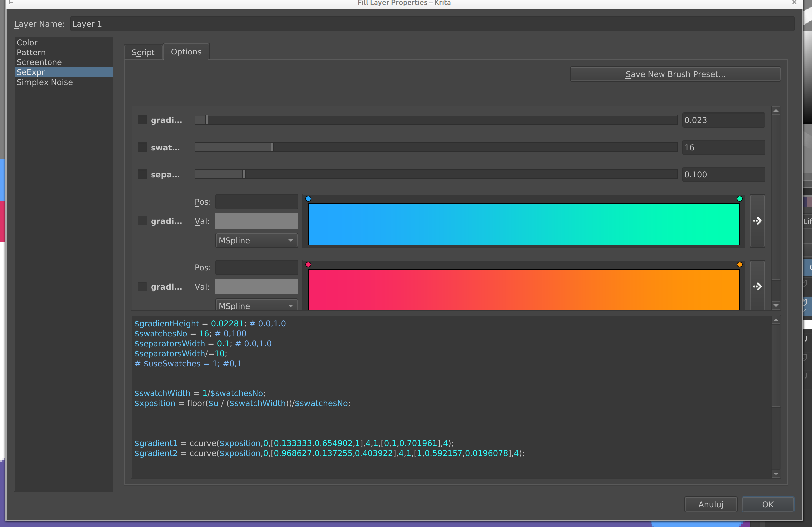Toggle the checkbox beside the sepa... slider
The width and height of the screenshot is (812, 527).
pos(142,174)
